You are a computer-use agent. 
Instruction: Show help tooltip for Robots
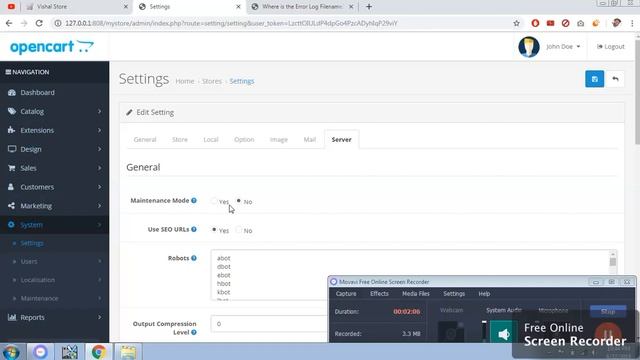pos(194,258)
